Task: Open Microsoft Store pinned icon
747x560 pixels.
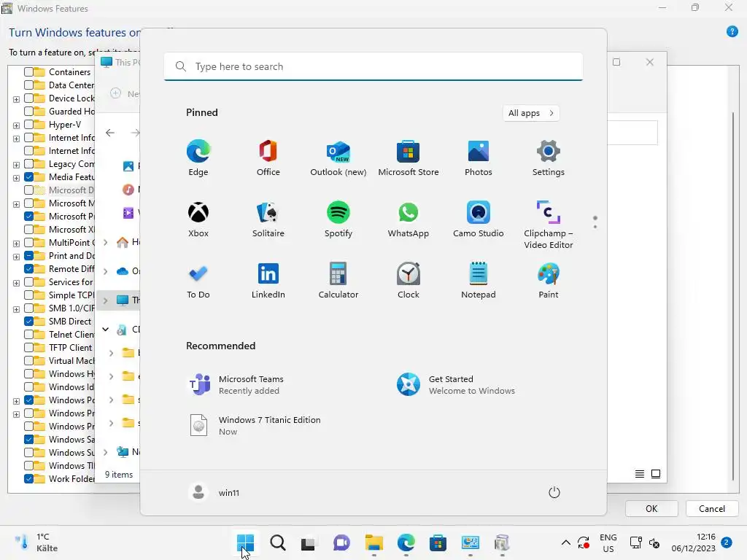Action: pyautogui.click(x=409, y=158)
